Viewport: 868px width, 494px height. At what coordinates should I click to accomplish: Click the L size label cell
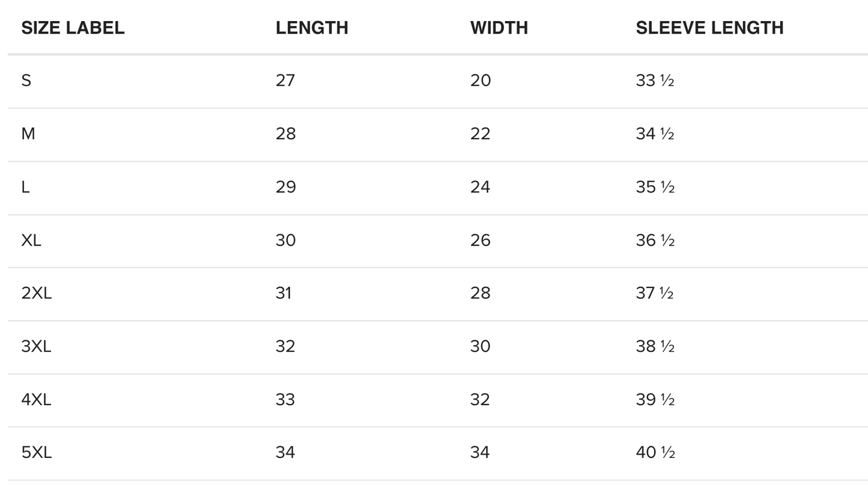click(25, 187)
